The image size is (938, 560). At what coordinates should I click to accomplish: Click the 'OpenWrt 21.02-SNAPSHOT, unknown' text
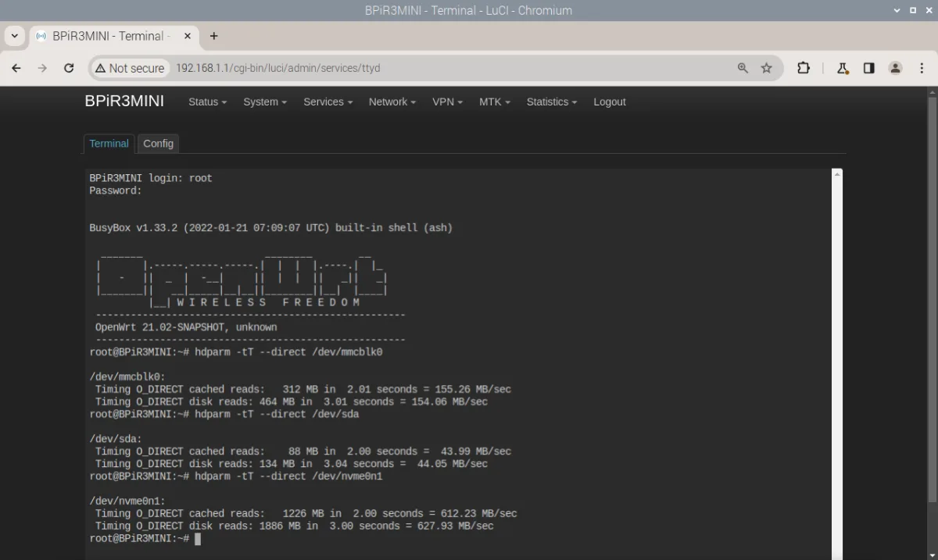(x=186, y=327)
